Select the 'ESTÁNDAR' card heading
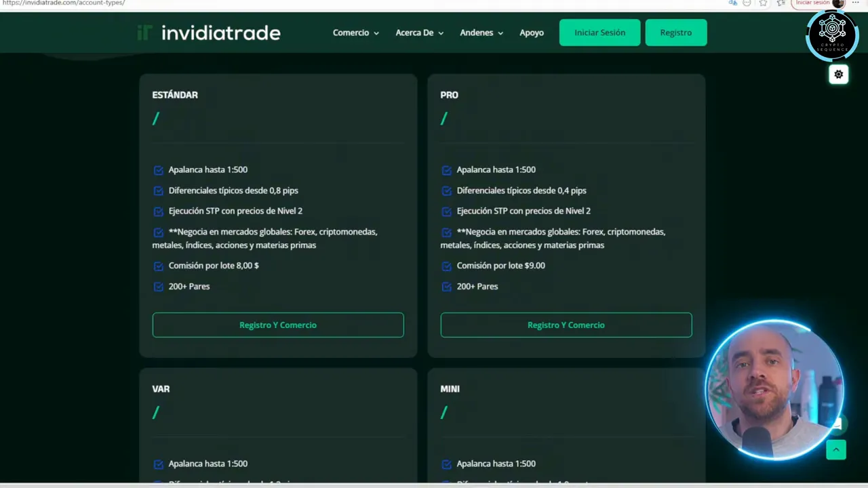 coord(175,95)
